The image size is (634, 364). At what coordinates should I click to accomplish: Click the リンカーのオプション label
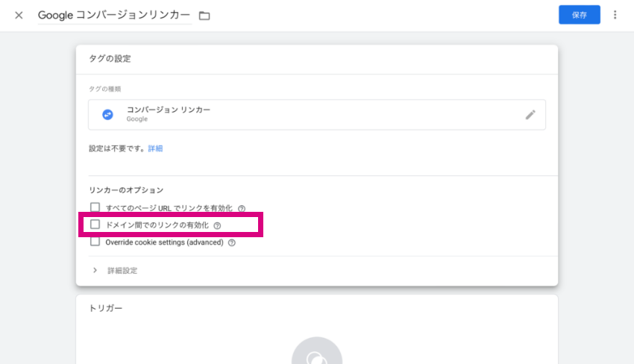(126, 190)
